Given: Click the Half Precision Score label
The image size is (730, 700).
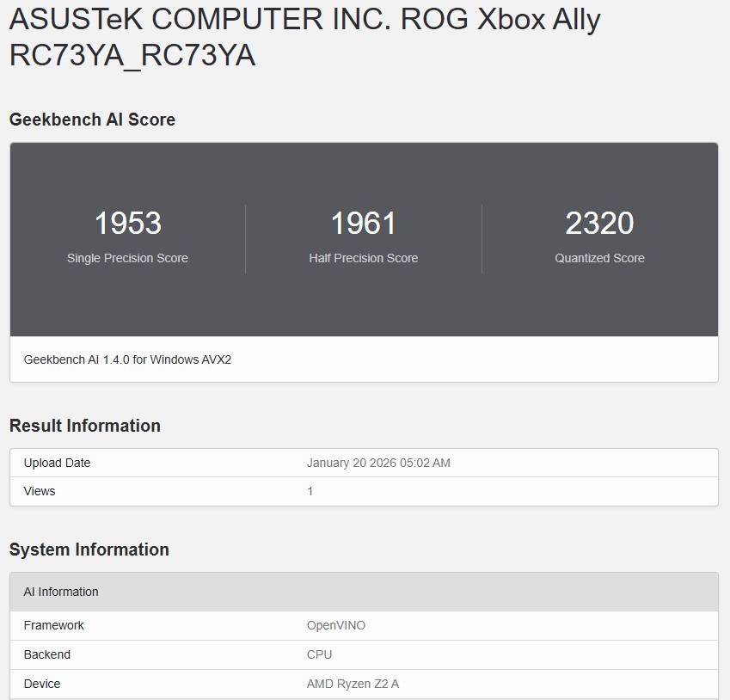Looking at the screenshot, I should click(x=364, y=257).
